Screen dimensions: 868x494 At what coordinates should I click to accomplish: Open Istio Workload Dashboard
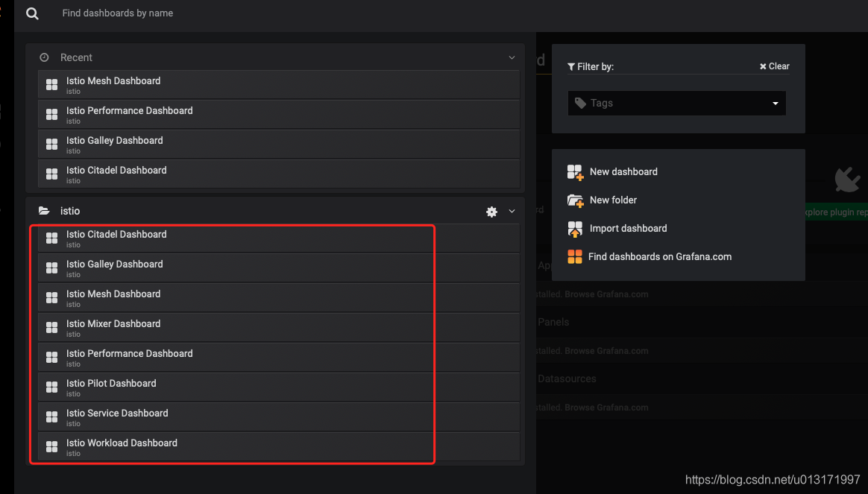point(278,447)
